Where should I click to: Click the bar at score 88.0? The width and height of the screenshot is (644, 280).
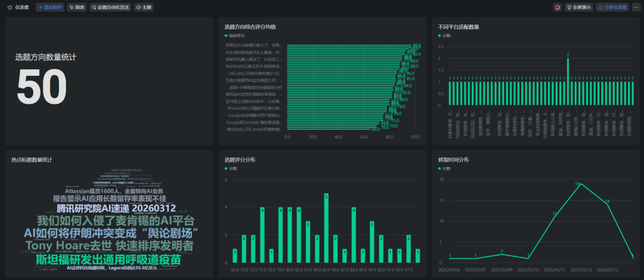click(354, 235)
